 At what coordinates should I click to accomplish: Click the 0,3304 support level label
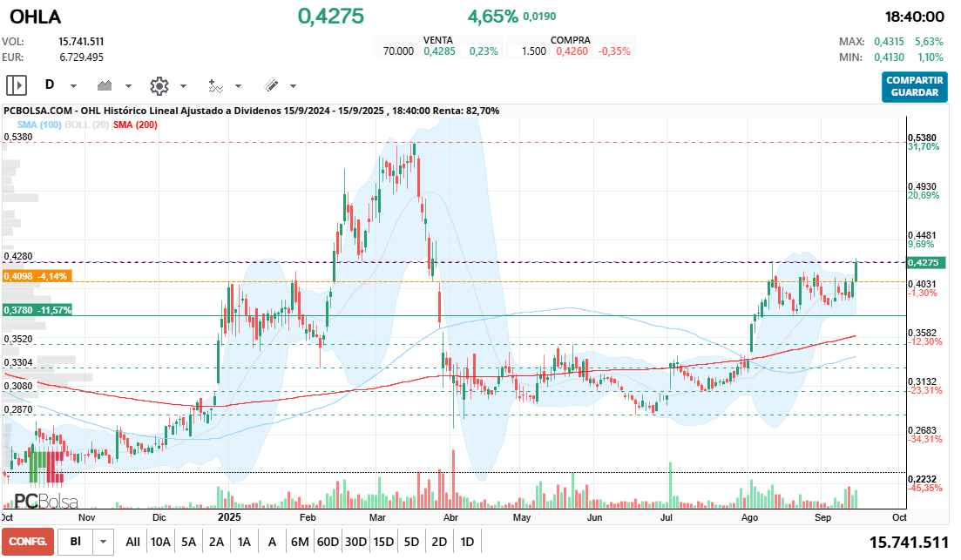click(17, 362)
